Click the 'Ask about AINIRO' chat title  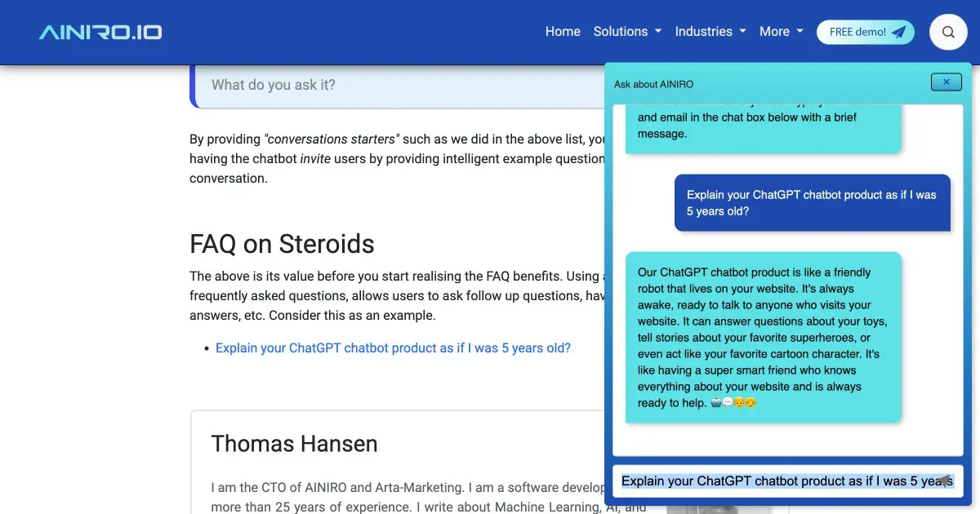click(654, 84)
